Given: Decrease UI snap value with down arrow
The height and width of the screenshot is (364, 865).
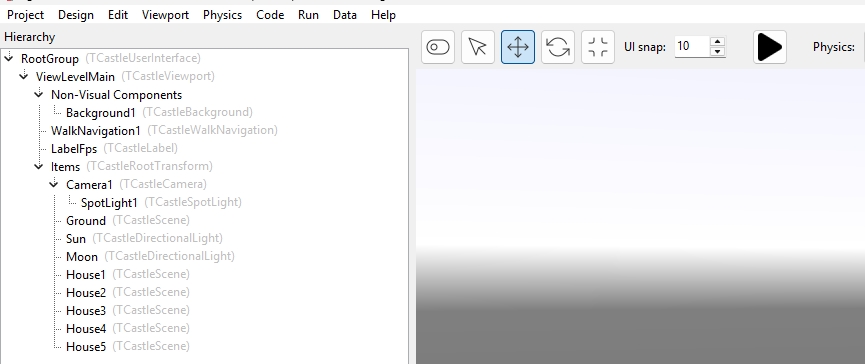Looking at the screenshot, I should 717,51.
